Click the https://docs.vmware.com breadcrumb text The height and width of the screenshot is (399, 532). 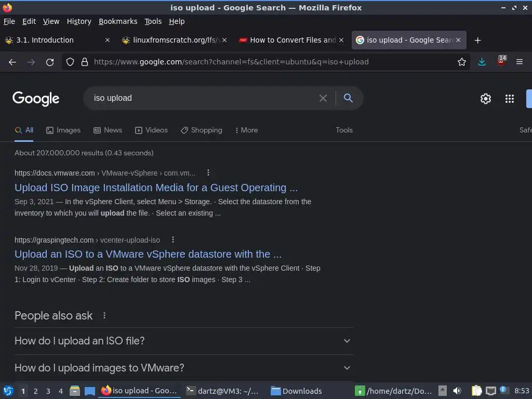pyautogui.click(x=55, y=173)
